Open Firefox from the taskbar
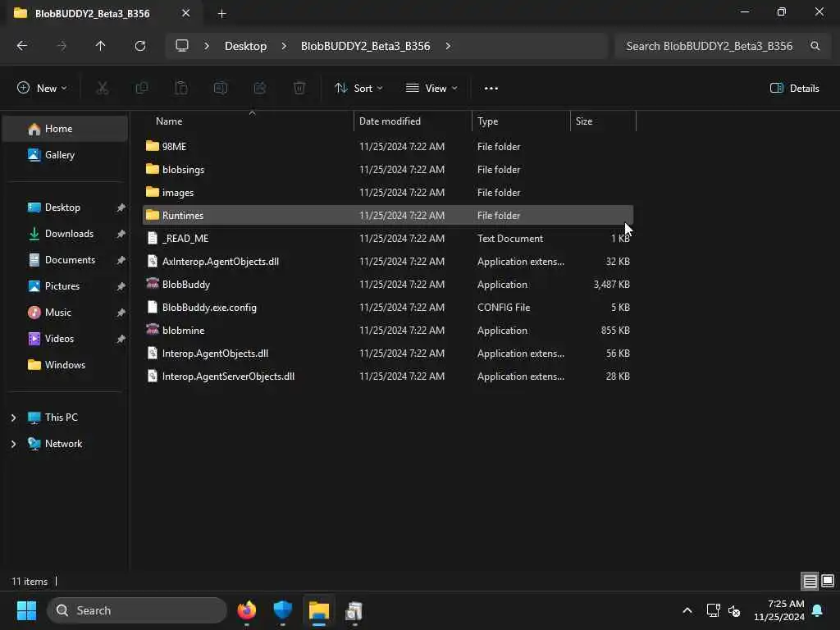This screenshot has width=840, height=630. pos(246,610)
